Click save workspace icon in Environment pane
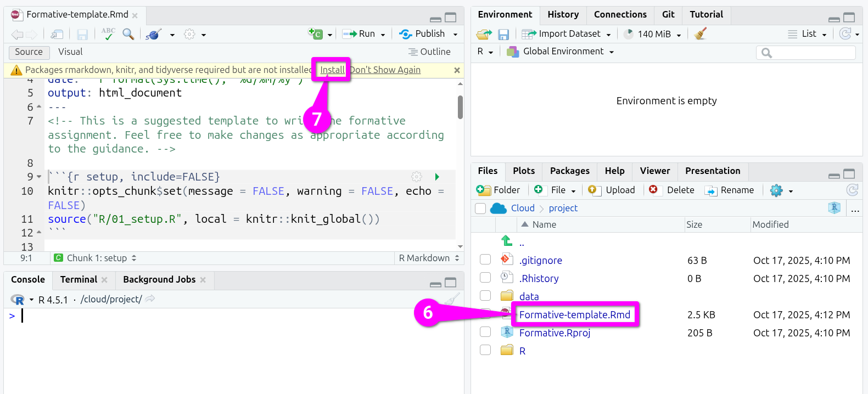This screenshot has width=868, height=394. [x=503, y=35]
